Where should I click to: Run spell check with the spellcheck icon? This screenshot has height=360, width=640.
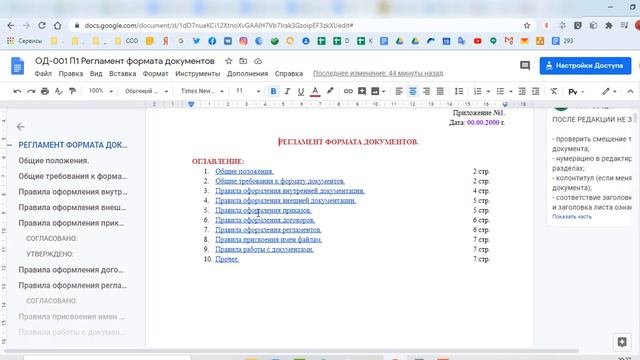point(58,91)
